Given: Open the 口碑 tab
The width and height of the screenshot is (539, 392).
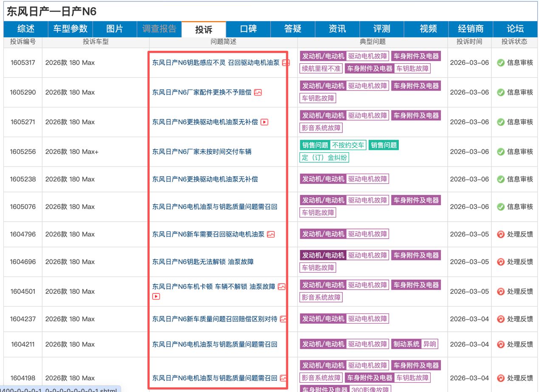Looking at the screenshot, I should [248, 29].
